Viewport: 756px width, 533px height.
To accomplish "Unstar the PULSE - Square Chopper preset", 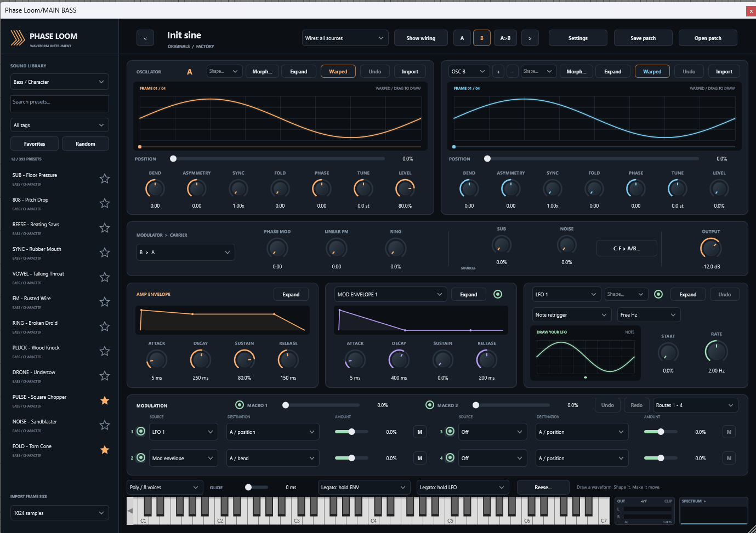I will point(105,400).
